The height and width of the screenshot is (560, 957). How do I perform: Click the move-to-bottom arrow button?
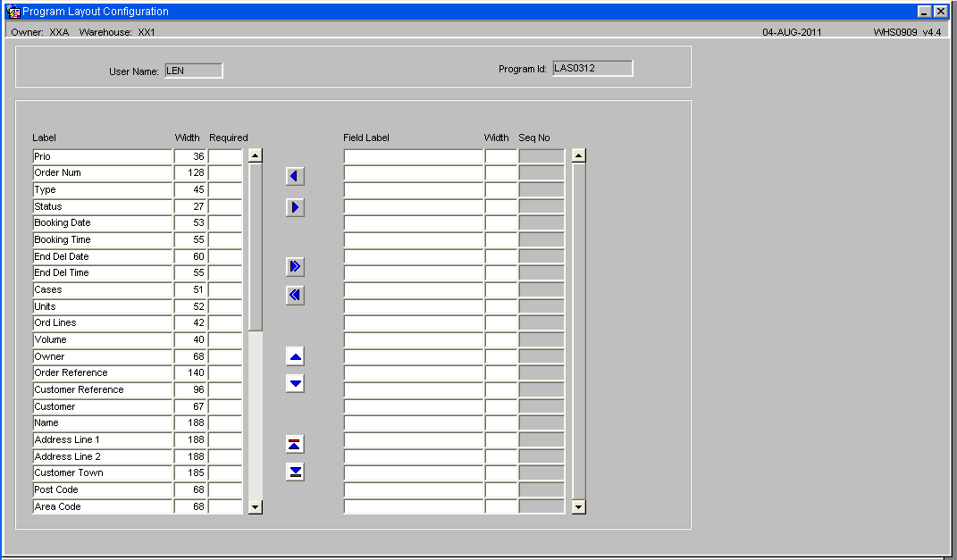point(295,472)
